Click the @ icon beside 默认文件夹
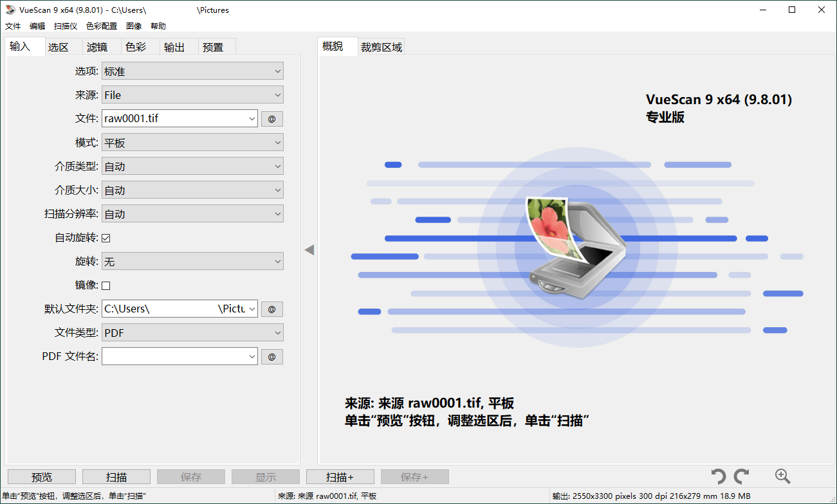The image size is (837, 504). [271, 309]
